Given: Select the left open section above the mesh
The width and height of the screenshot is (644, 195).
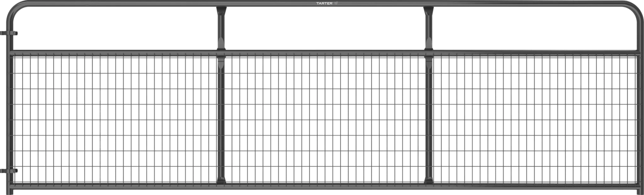Looking at the screenshot, I should pyautogui.click(x=116, y=28).
